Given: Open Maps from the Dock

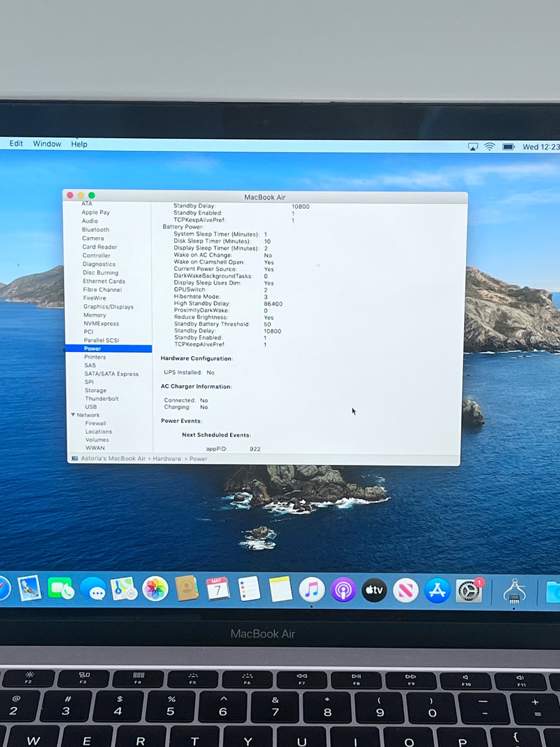Looking at the screenshot, I should [124, 589].
